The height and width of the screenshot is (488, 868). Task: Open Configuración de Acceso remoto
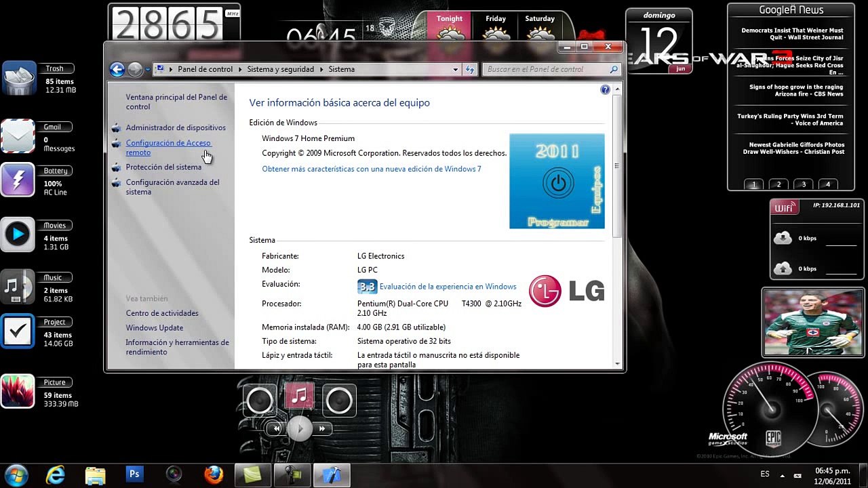pos(168,148)
